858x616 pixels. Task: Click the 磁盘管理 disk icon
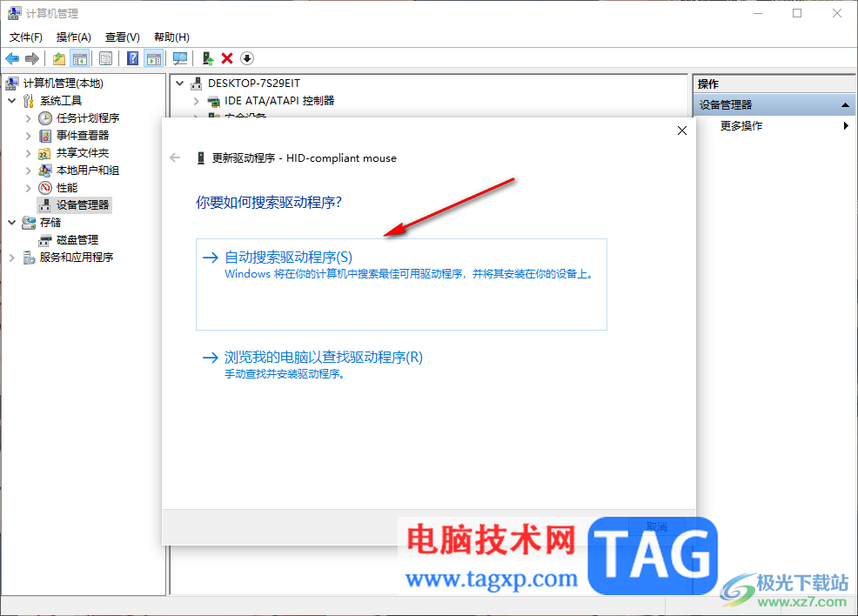click(x=45, y=240)
